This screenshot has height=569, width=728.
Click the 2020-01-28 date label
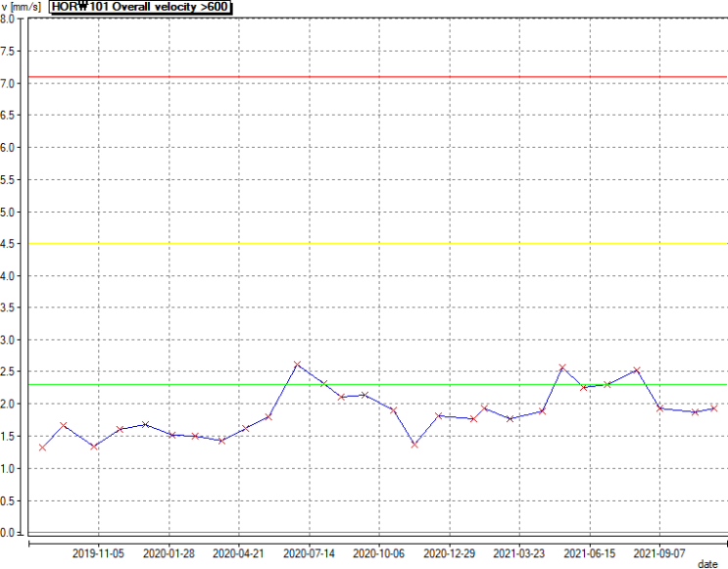[169, 553]
